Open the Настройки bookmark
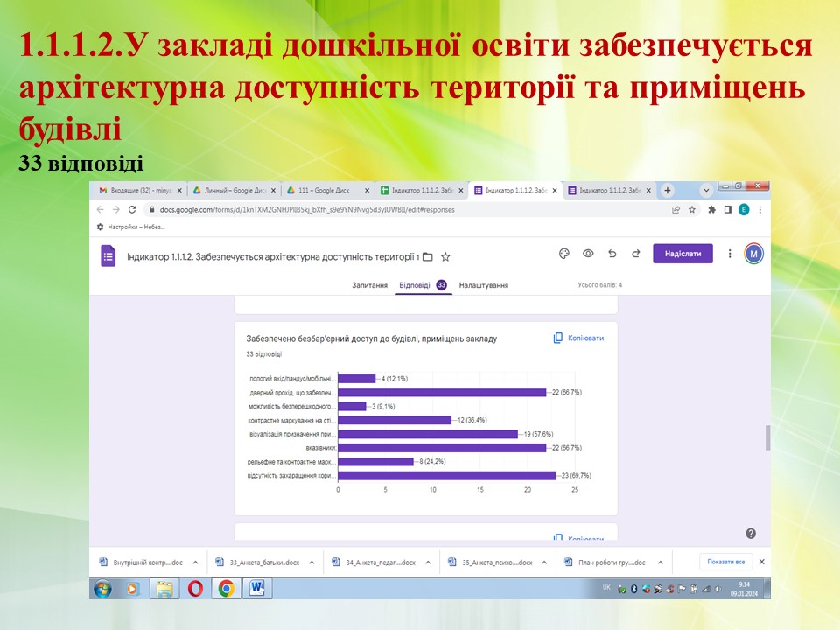840x630 pixels. 131,227
